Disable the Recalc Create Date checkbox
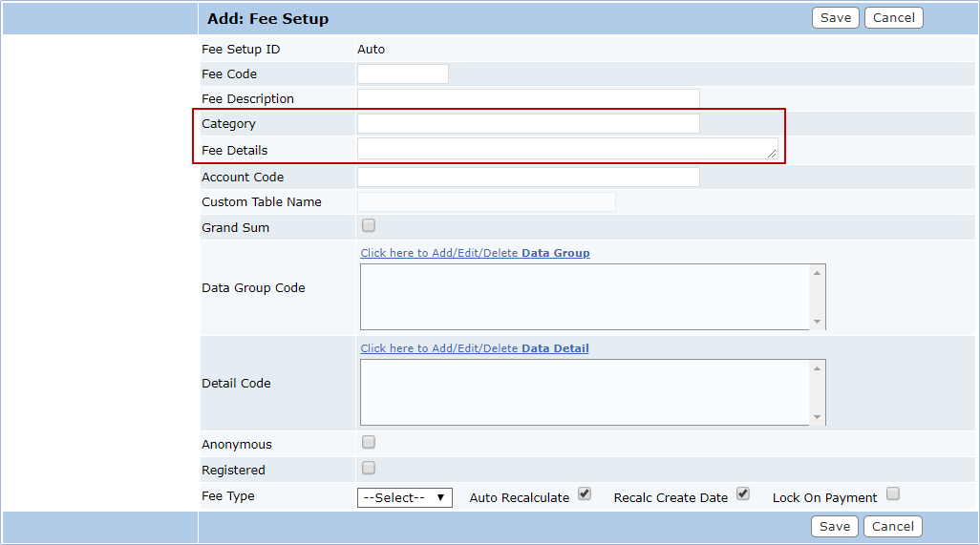Screen dimensions: 980x545 (743, 494)
